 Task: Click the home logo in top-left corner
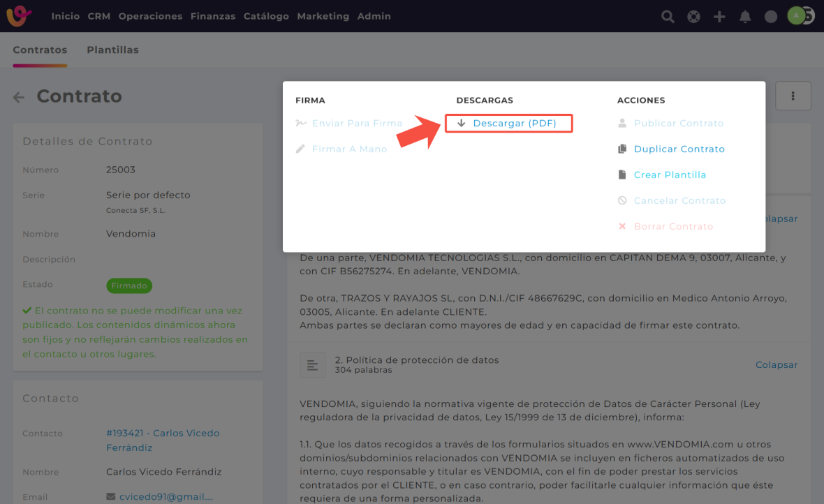click(x=19, y=16)
